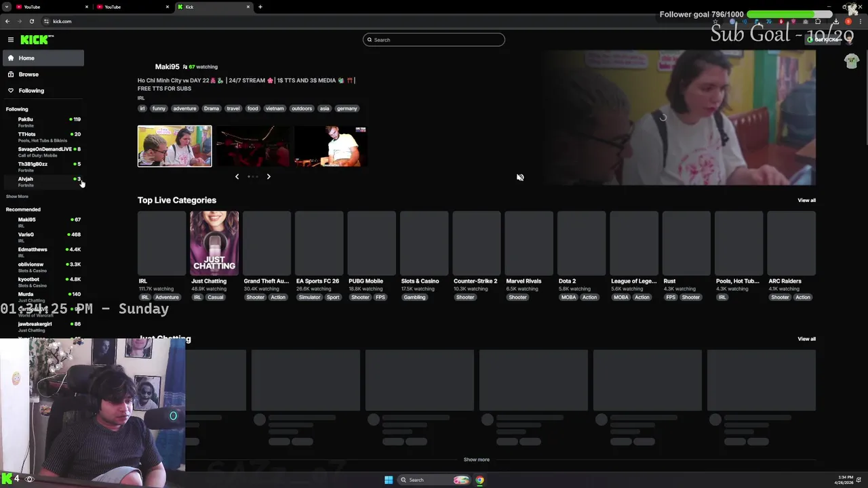Close the Kick browser tab
This screenshot has height=488, width=868.
[x=248, y=7]
